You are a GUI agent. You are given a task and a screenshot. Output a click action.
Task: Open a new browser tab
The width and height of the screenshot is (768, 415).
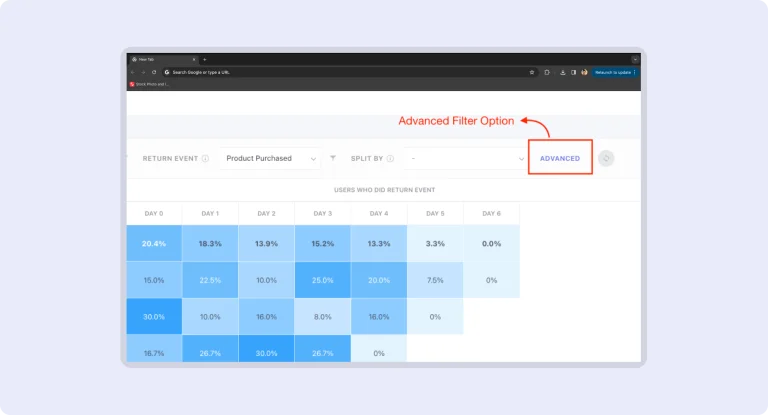[x=204, y=59]
